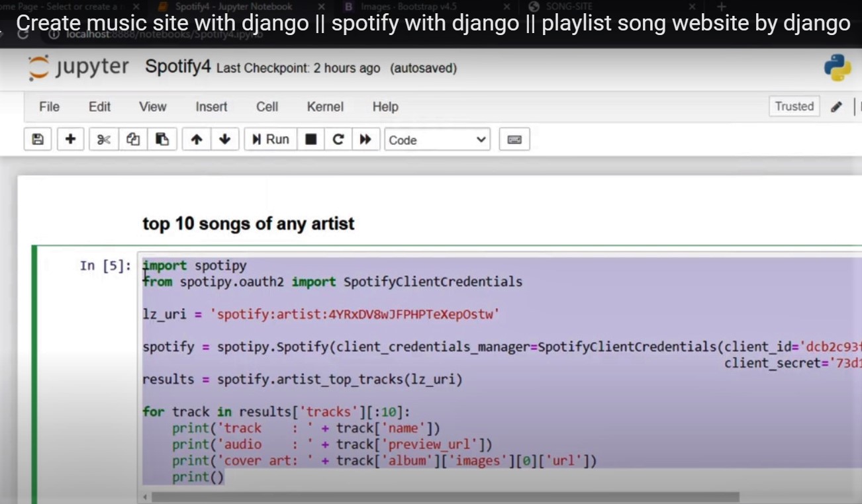The width and height of the screenshot is (862, 504).
Task: Click the horizontal scrollbar under code cell
Action: (x=444, y=497)
